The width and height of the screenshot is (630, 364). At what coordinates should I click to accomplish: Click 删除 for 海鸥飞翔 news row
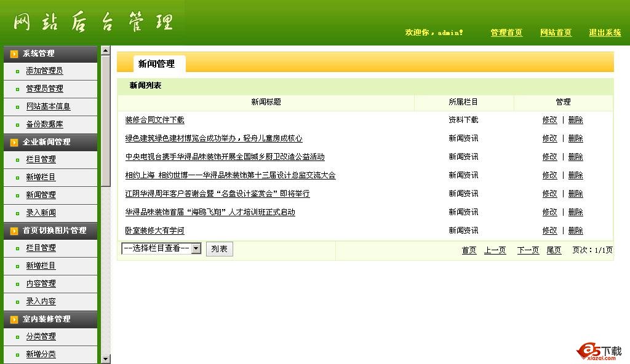pyautogui.click(x=575, y=212)
